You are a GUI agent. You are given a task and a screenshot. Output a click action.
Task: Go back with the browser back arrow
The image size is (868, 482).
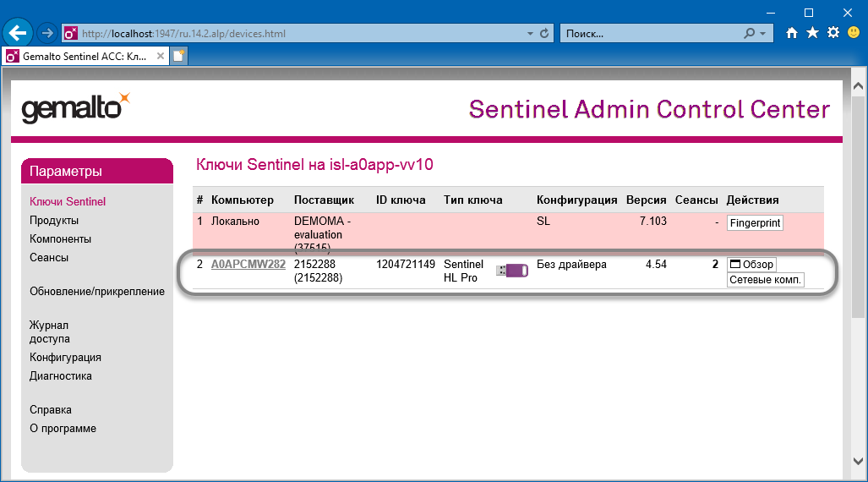pos(18,33)
